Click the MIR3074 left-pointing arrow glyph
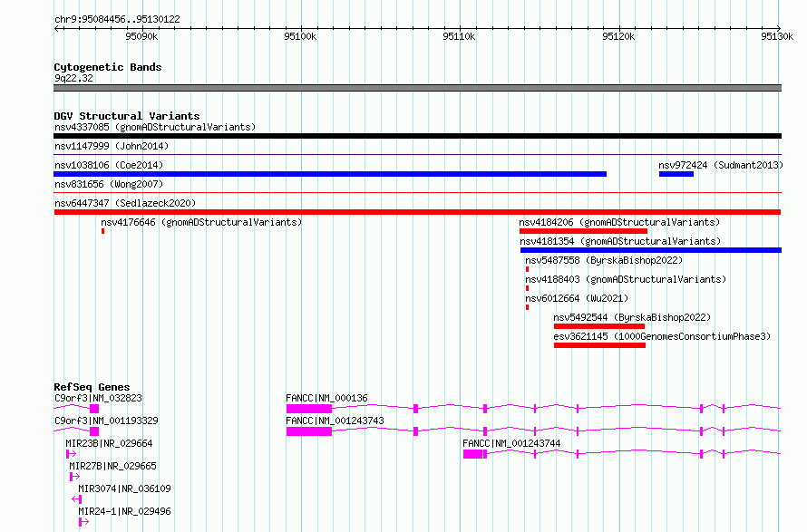This screenshot has height=532, width=807. [x=77, y=499]
